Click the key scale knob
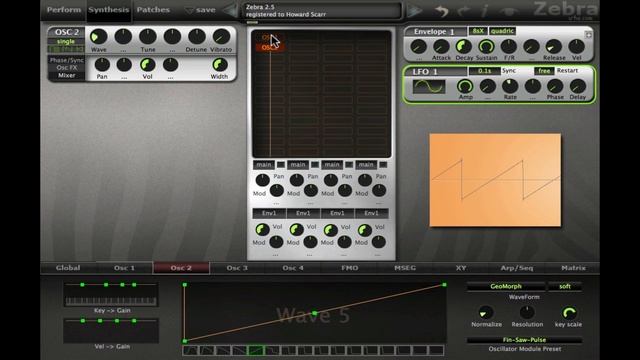Screen dimensions: 640x360 (569, 313)
